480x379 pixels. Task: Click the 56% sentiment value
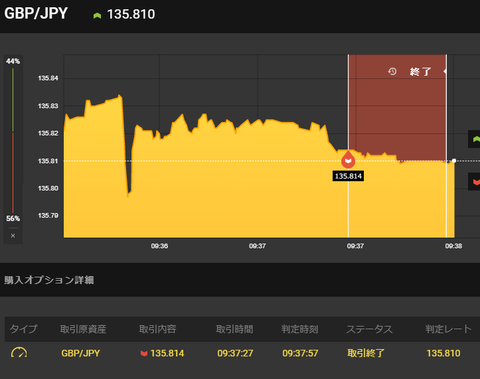pos(13,219)
